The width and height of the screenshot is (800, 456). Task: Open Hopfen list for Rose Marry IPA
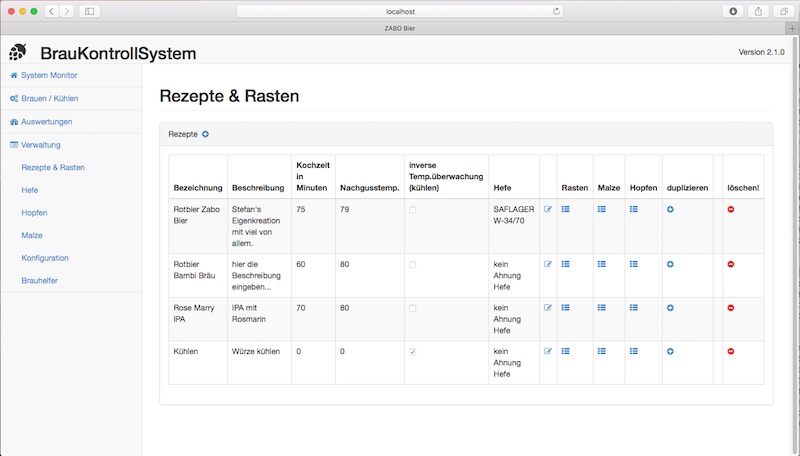coord(634,308)
